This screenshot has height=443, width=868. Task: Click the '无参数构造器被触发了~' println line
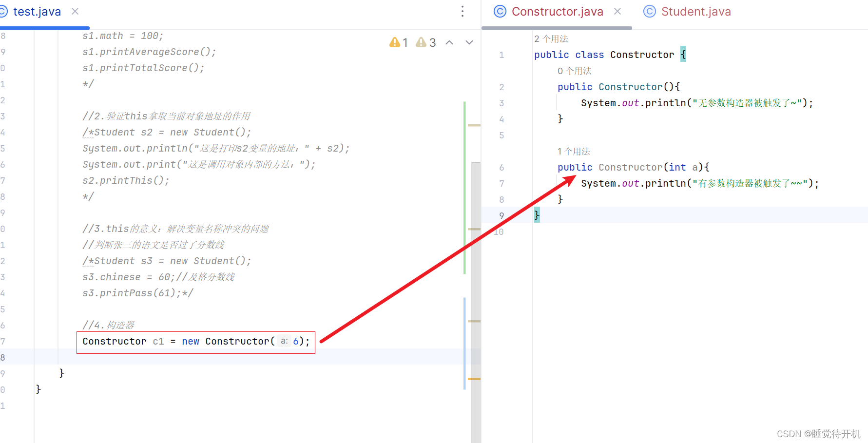(697, 103)
